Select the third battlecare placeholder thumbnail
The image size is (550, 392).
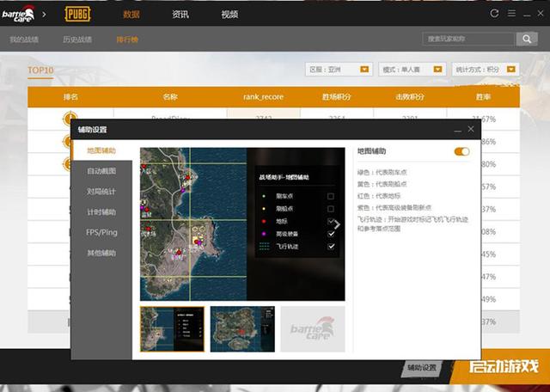coord(313,329)
